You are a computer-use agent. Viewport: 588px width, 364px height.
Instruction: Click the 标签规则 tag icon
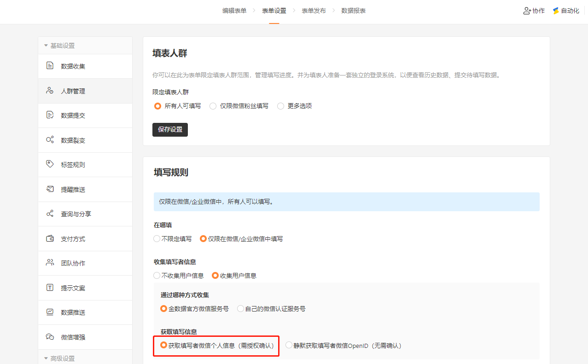(50, 164)
